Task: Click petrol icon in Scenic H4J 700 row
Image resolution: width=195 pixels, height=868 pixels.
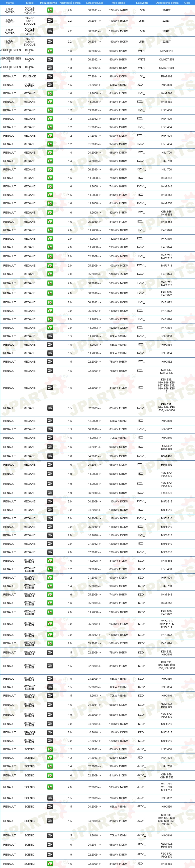Action: point(50,766)
